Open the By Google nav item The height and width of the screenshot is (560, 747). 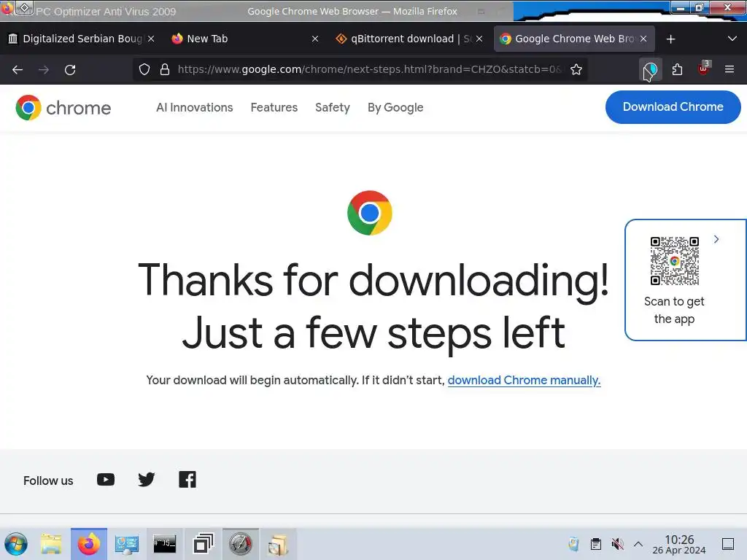pyautogui.click(x=395, y=108)
